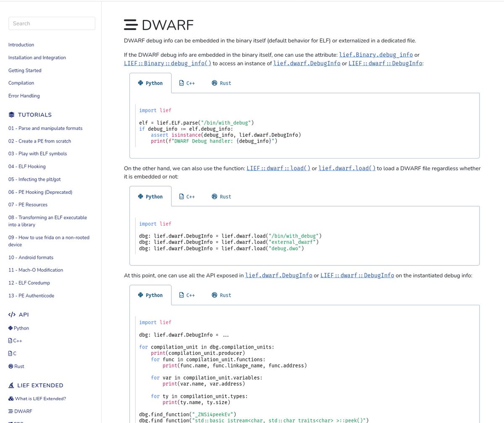Switch to C++ tab in first code block
The width and height of the screenshot is (504, 423).
187,83
